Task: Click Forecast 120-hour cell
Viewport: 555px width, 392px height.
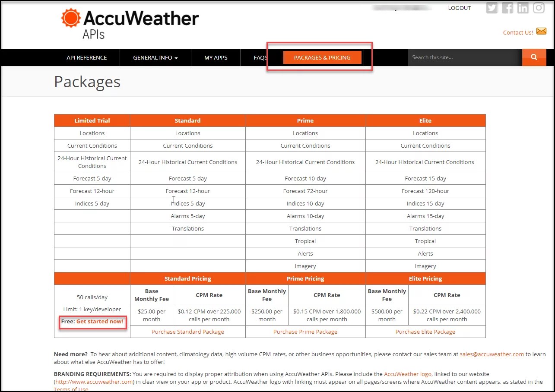Action: pyautogui.click(x=425, y=191)
